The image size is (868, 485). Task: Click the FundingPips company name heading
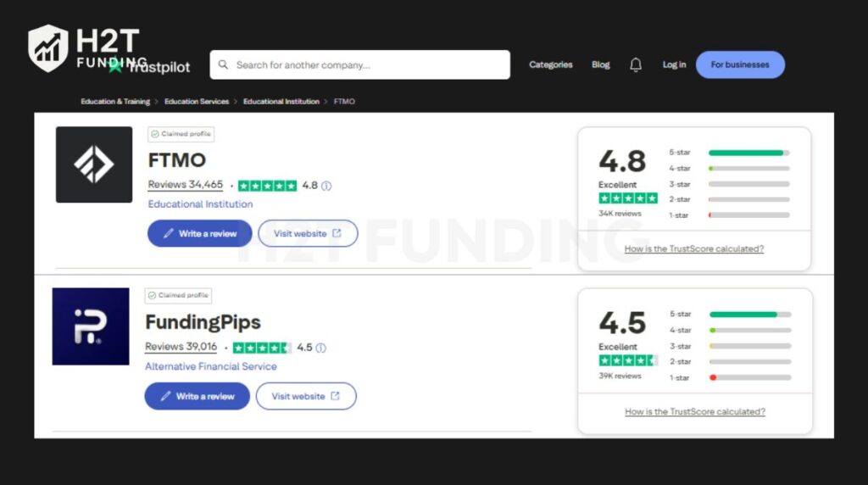pos(203,322)
